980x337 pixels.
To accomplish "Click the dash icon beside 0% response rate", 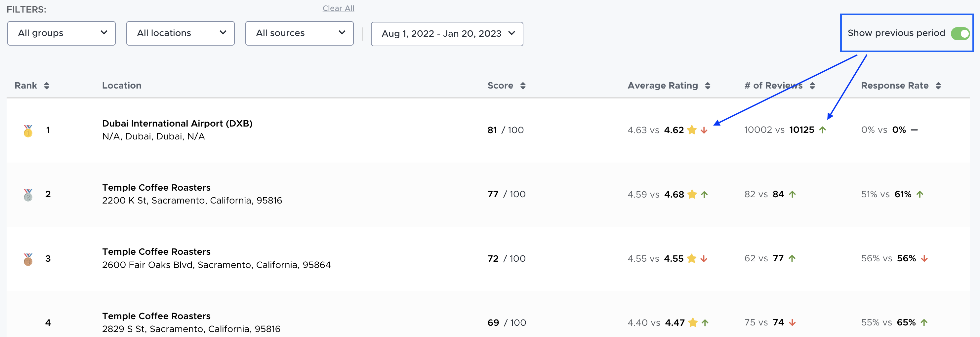I will (x=915, y=130).
